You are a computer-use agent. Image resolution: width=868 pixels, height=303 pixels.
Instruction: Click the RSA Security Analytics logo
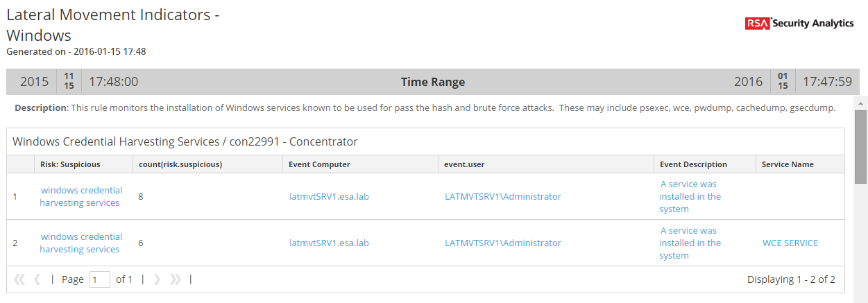pyautogui.click(x=799, y=24)
